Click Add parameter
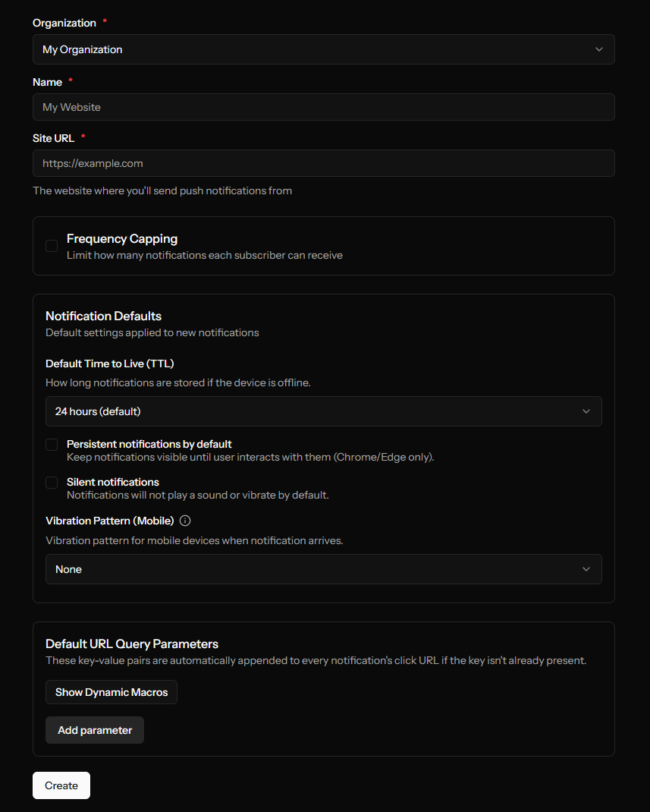650x812 pixels. 94,729
